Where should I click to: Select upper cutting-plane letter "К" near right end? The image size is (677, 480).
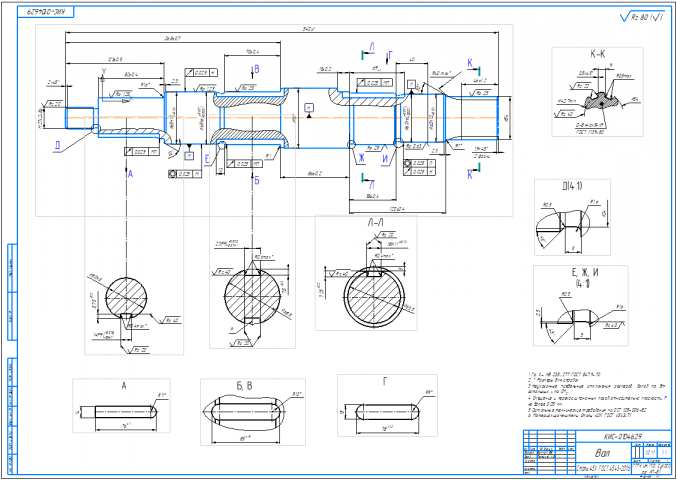[x=470, y=63]
